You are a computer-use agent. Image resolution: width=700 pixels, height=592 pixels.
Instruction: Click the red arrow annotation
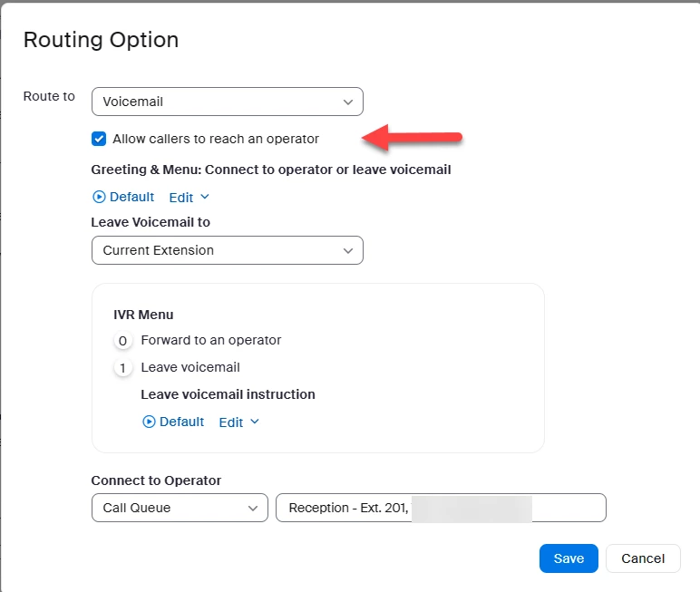pos(413,139)
